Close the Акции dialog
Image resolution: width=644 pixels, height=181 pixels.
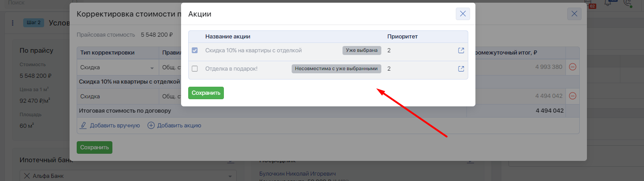pyautogui.click(x=462, y=14)
